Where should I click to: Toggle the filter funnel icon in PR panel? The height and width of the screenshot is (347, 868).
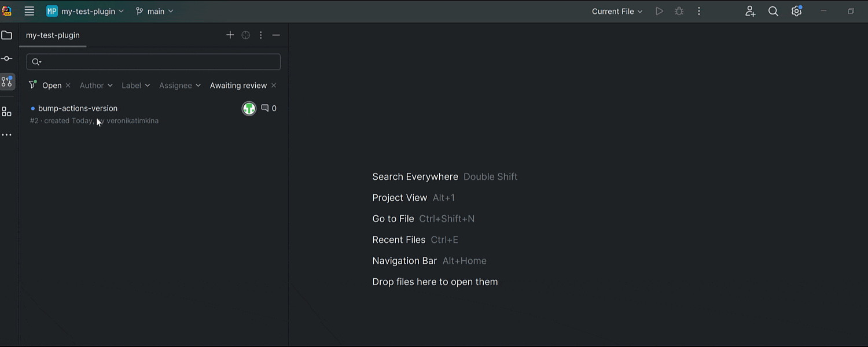(x=32, y=85)
